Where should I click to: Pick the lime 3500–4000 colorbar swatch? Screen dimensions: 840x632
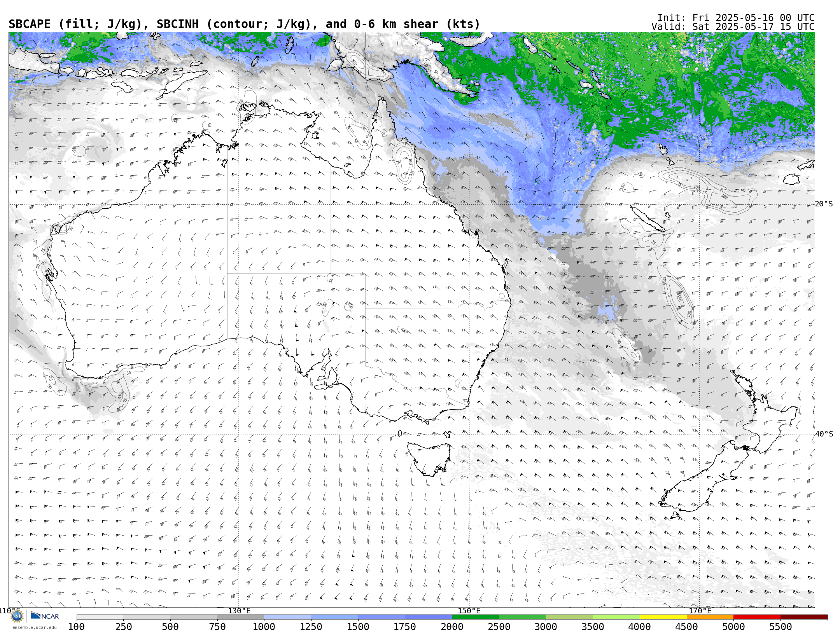coord(616,617)
